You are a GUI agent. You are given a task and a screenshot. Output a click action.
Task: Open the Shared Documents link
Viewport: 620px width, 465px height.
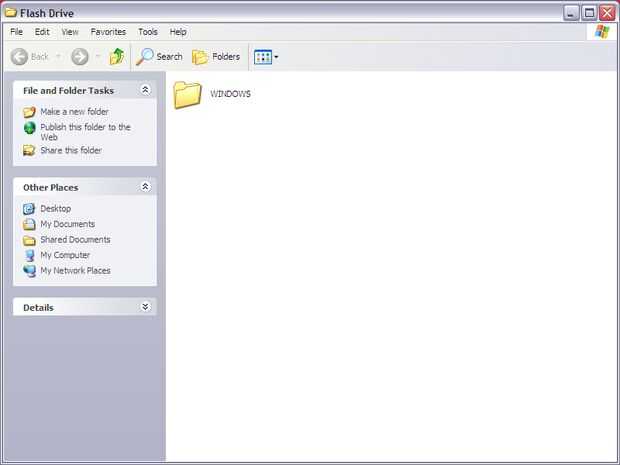click(76, 240)
